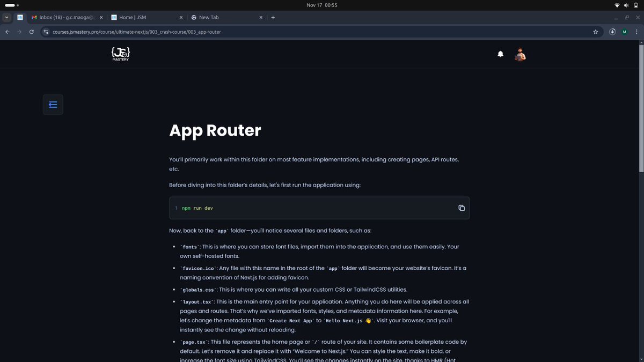Click the `globals.css` list item label
The height and width of the screenshot is (362, 644).
click(198, 290)
